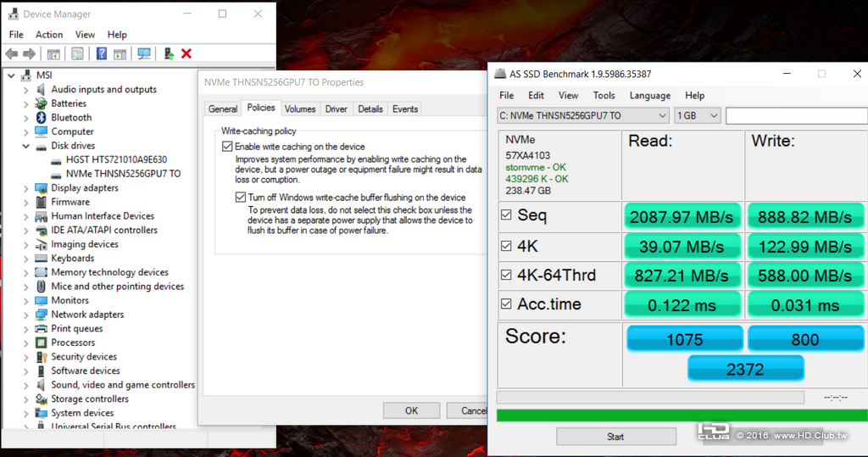Switch to the Driver tab
The width and height of the screenshot is (868, 457).
(x=336, y=109)
